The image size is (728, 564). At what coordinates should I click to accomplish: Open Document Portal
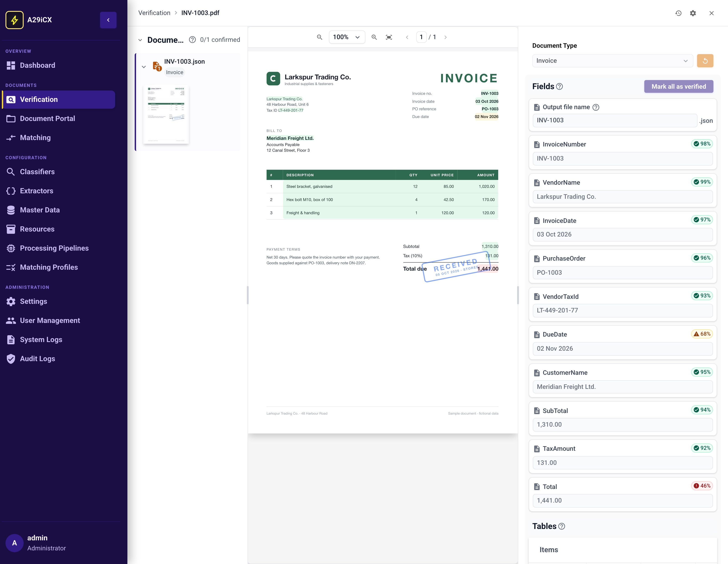(59, 118)
